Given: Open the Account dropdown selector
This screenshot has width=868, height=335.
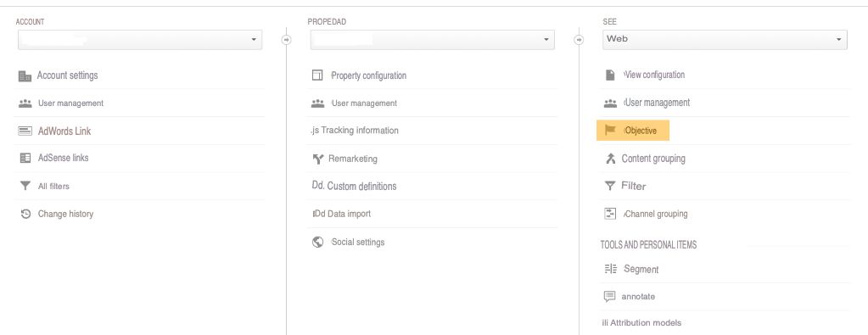Looking at the screenshot, I should click(x=140, y=40).
